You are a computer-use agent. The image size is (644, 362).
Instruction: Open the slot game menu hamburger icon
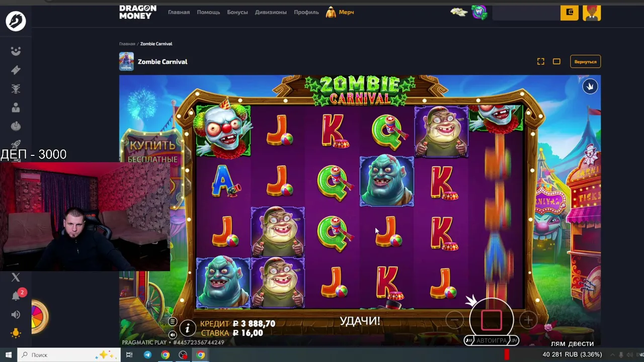click(x=173, y=322)
